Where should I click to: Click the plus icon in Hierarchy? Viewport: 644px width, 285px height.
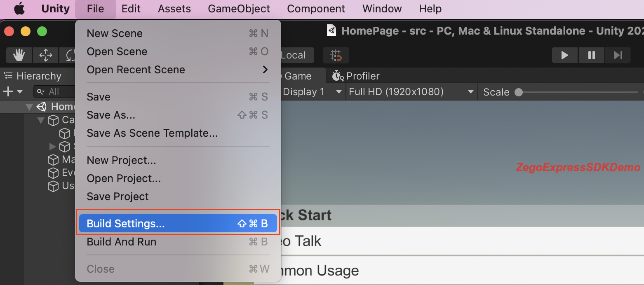(8, 91)
